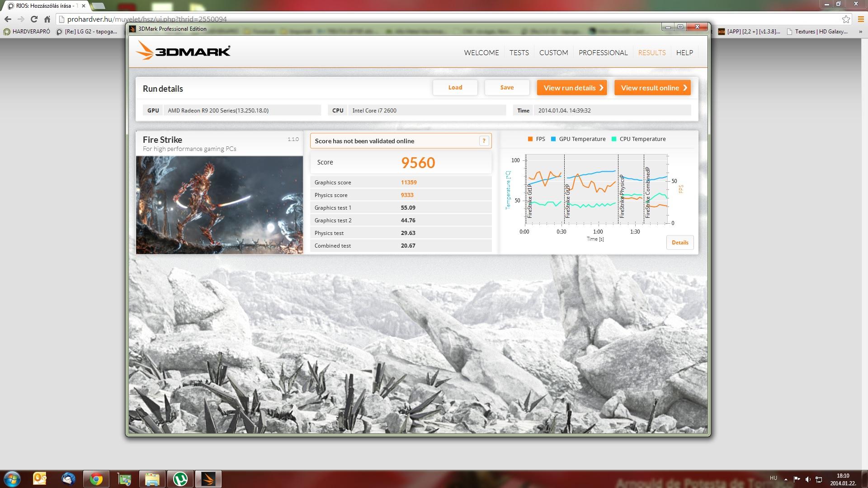Open the Chrome hamburger menu
This screenshot has width=868, height=488.
861,19
